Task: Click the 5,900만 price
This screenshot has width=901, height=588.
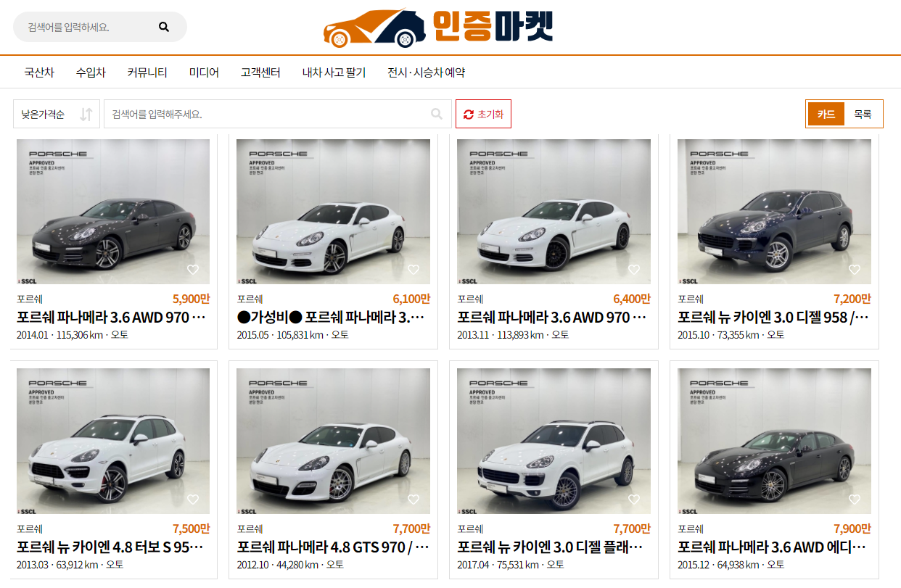Action: (192, 299)
